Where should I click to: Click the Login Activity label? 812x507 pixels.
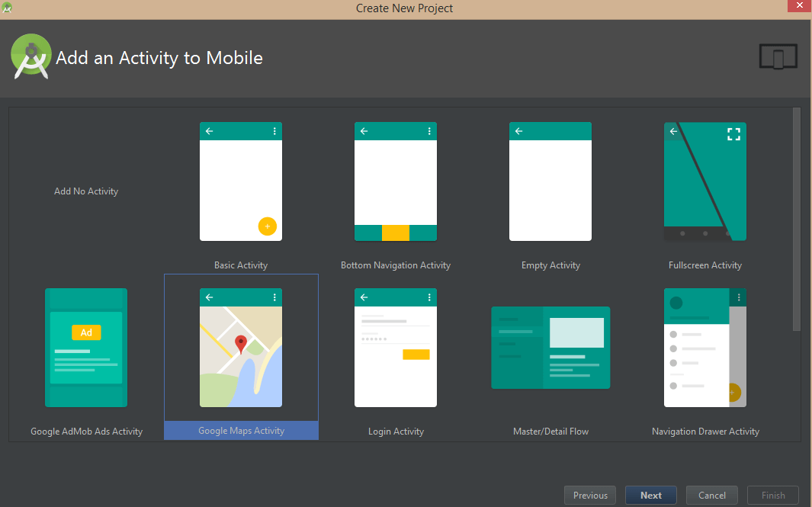pos(396,432)
